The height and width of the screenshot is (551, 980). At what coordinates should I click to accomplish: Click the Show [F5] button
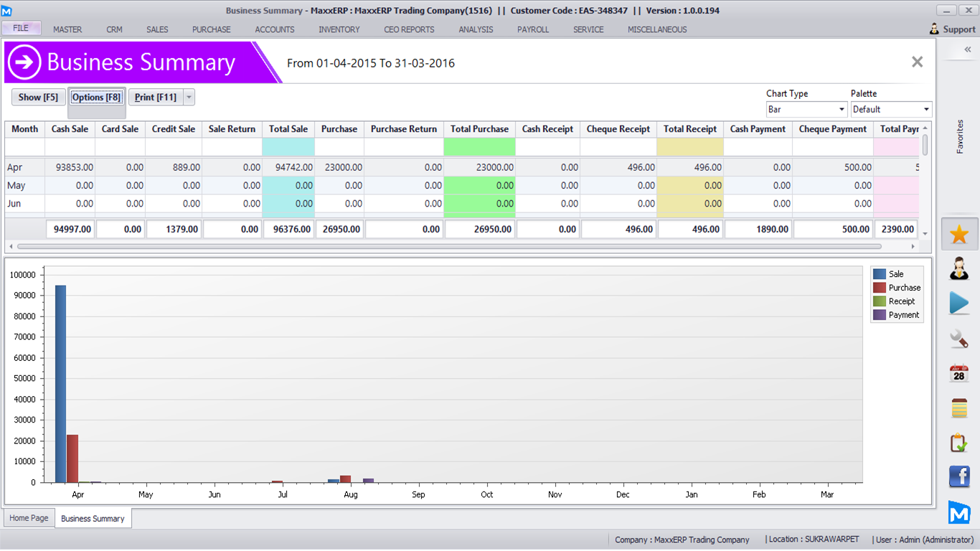tap(38, 98)
